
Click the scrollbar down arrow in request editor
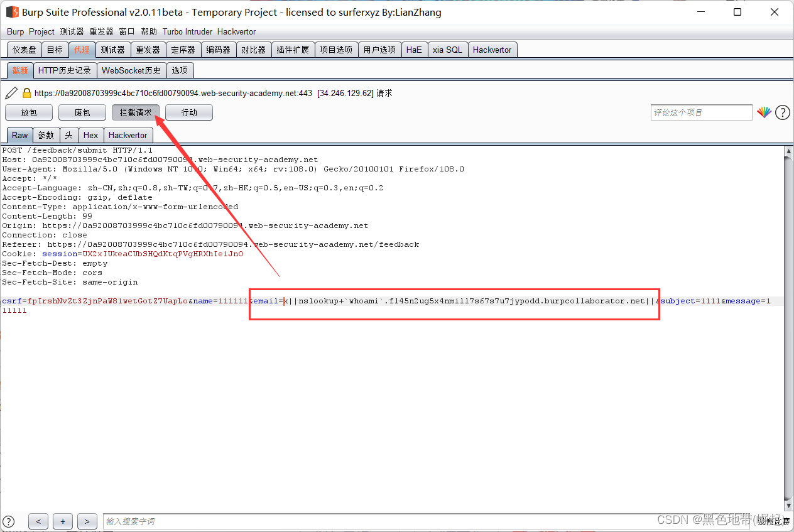789,505
